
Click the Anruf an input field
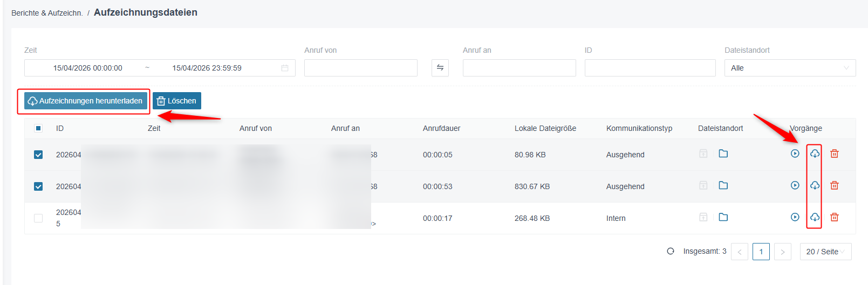(520, 68)
